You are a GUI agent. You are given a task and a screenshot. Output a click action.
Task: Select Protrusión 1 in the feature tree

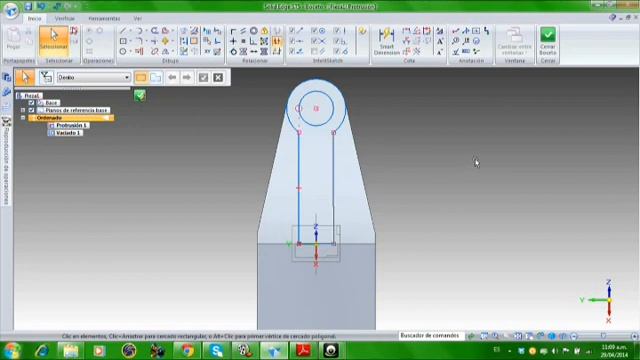69,125
